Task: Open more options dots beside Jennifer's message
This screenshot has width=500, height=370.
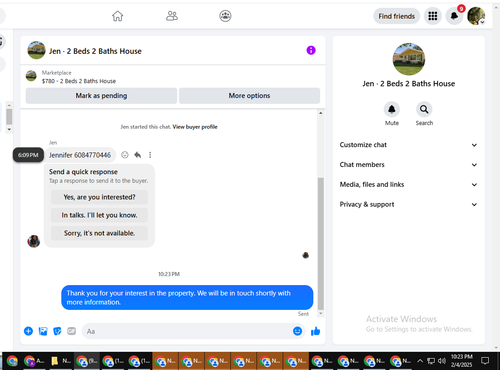Action: pos(150,155)
